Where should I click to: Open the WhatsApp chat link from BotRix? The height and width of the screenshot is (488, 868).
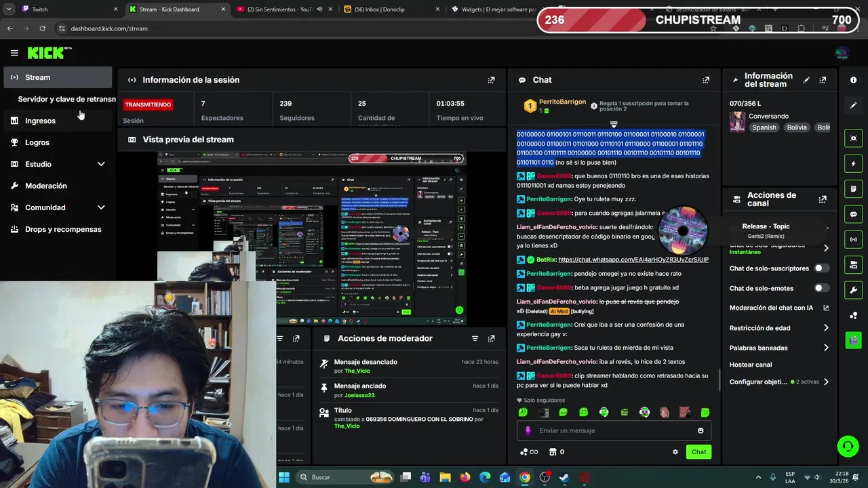[x=633, y=260]
